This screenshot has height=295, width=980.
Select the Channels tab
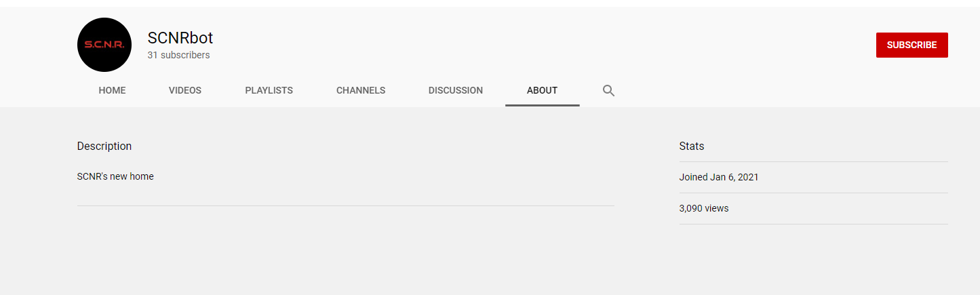pos(361,90)
